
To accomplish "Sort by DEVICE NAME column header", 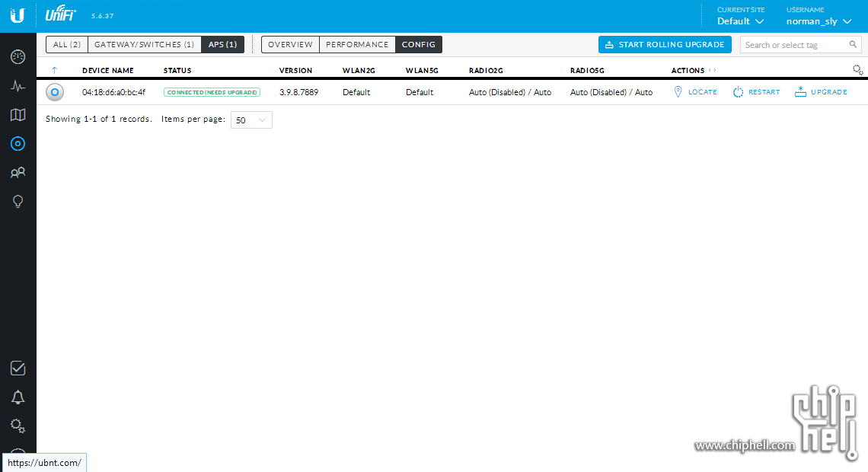I will point(108,70).
